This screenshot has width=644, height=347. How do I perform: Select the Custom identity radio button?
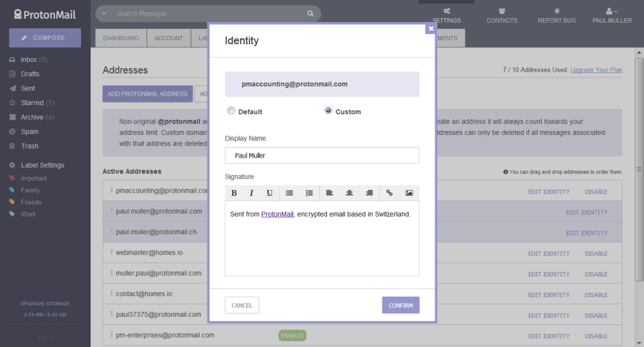click(328, 111)
